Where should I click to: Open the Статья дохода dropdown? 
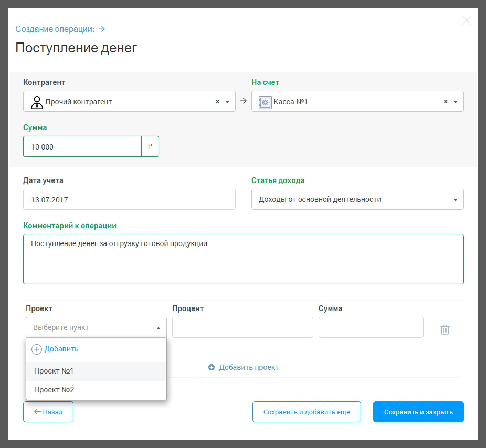[455, 200]
